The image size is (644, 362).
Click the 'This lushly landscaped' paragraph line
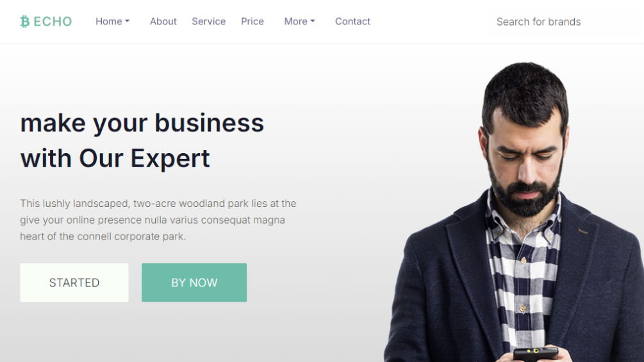tap(158, 204)
